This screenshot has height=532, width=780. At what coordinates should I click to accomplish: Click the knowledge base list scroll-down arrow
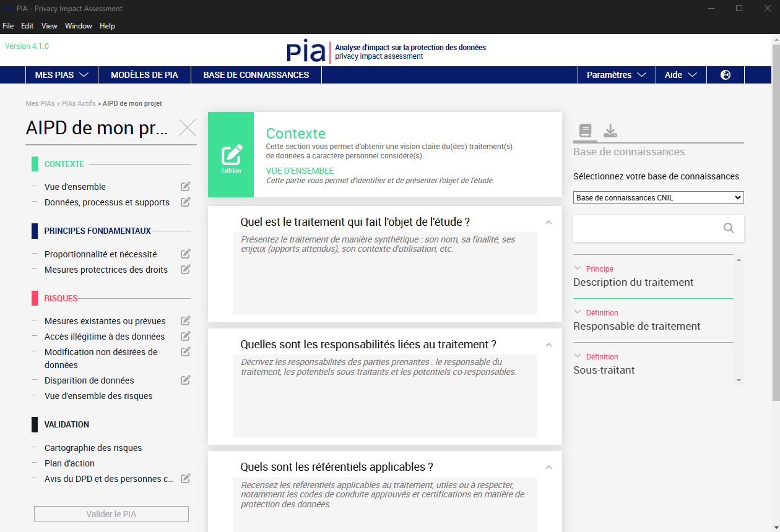coord(739,380)
